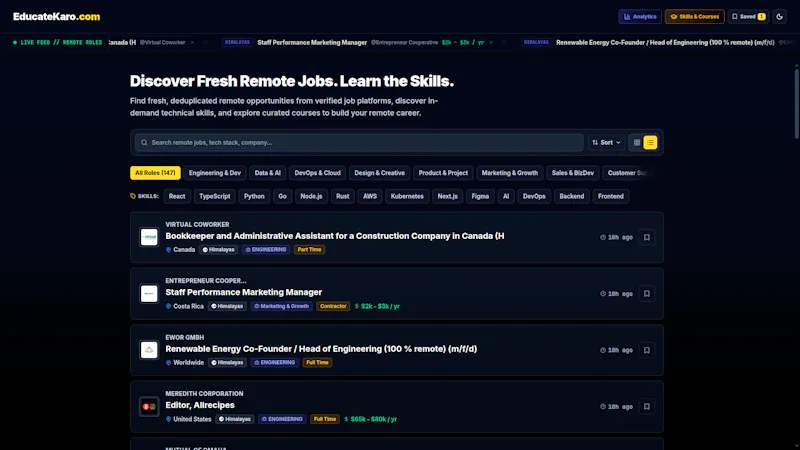
Task: Select the AWS skill chip
Action: click(x=370, y=196)
